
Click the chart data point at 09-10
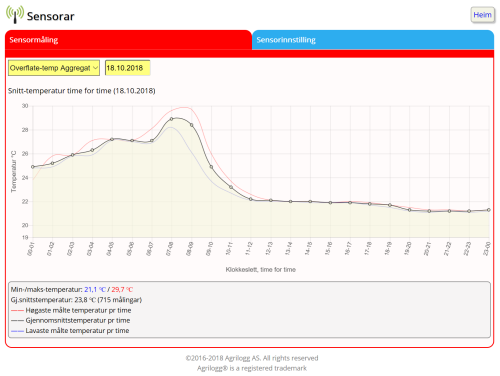click(x=211, y=167)
